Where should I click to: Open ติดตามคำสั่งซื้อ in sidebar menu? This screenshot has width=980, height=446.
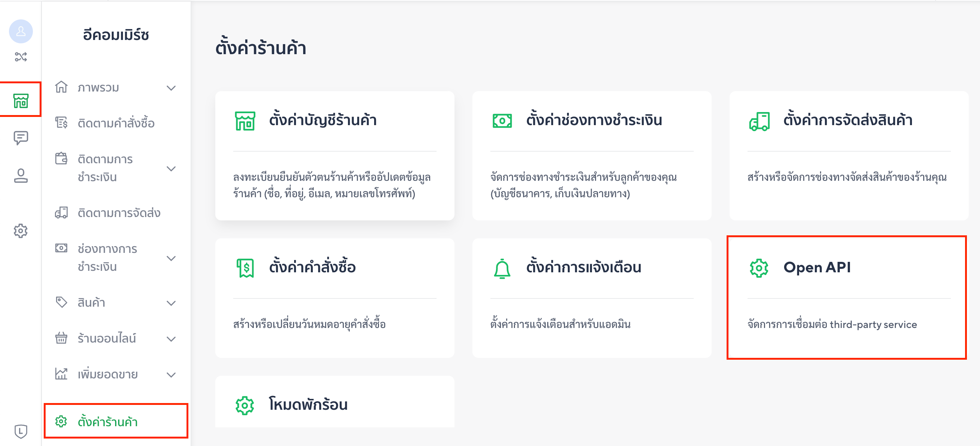tap(116, 123)
